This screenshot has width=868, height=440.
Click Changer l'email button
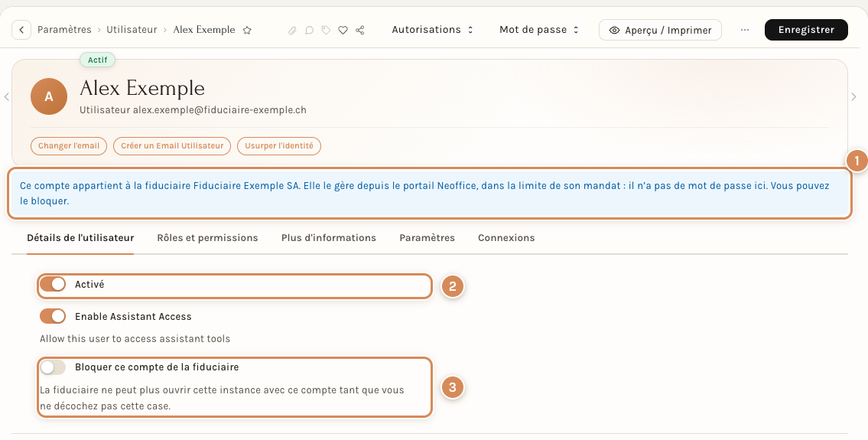pyautogui.click(x=69, y=145)
